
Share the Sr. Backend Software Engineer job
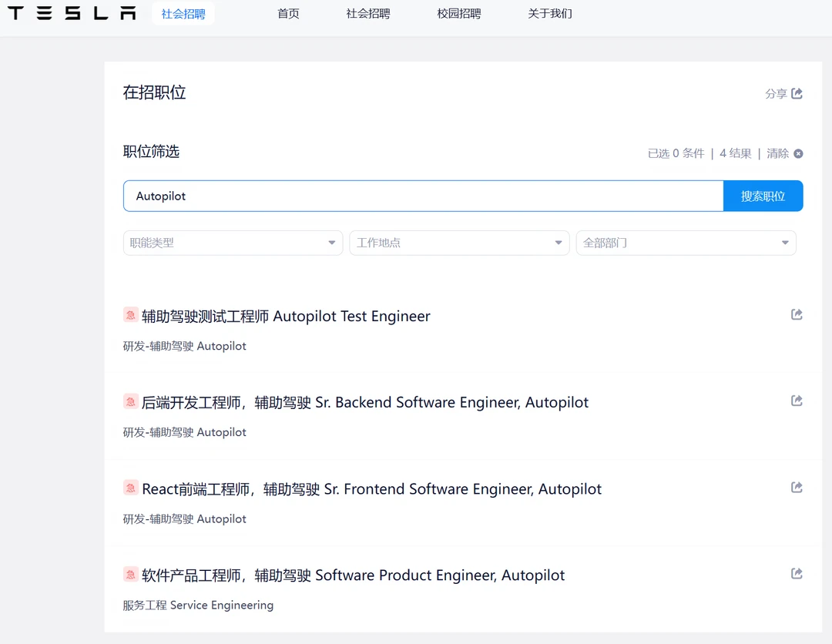797,401
